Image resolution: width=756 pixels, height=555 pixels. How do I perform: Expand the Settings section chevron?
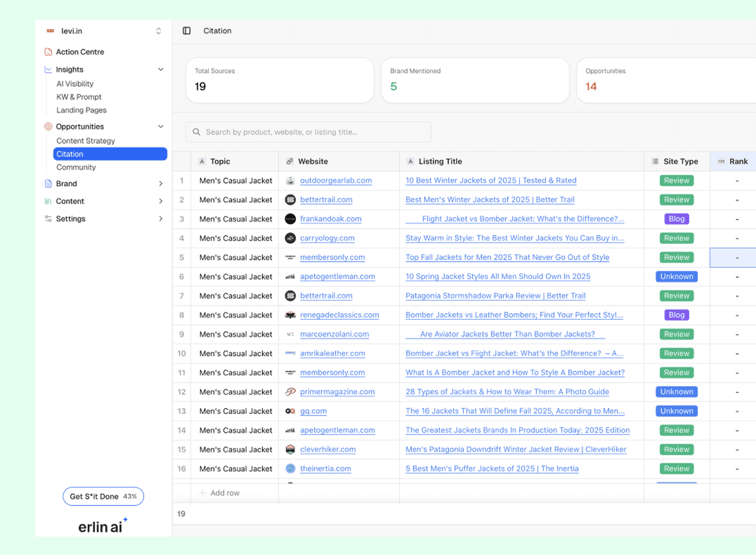coord(161,219)
